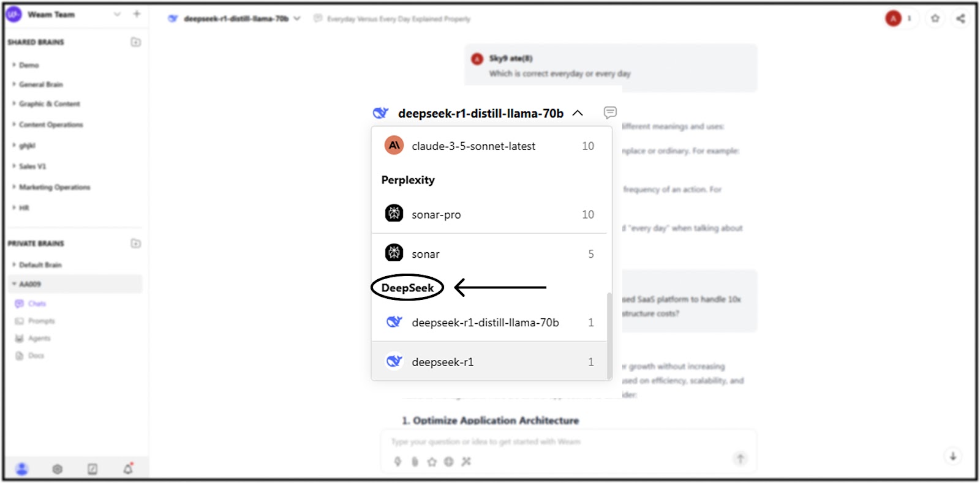Share the chat using share icon

960,18
